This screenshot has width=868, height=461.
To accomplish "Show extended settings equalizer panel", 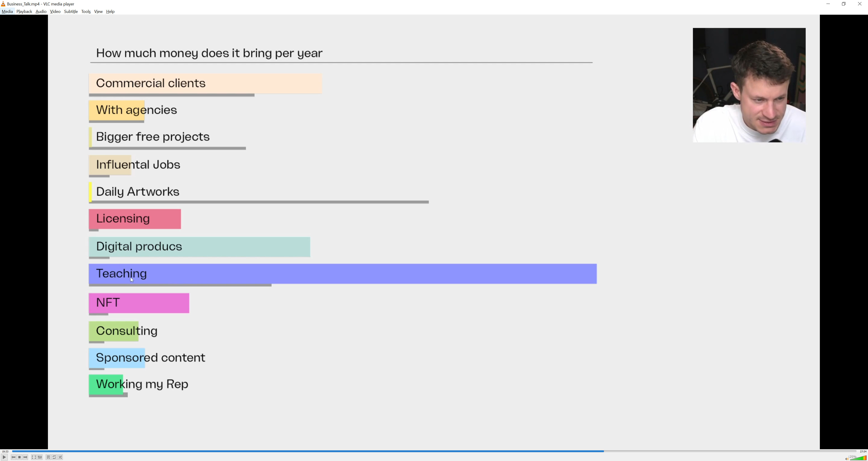I will pyautogui.click(x=40, y=457).
